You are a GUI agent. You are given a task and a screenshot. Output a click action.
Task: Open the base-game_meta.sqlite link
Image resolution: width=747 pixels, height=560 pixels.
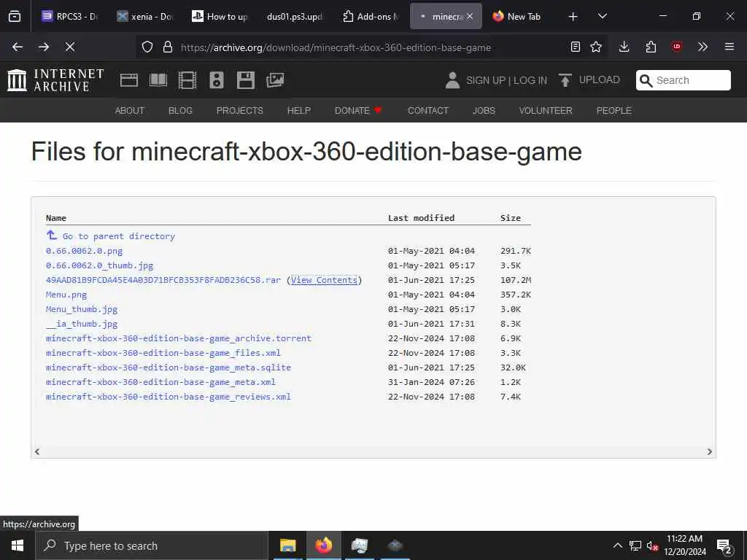click(169, 367)
